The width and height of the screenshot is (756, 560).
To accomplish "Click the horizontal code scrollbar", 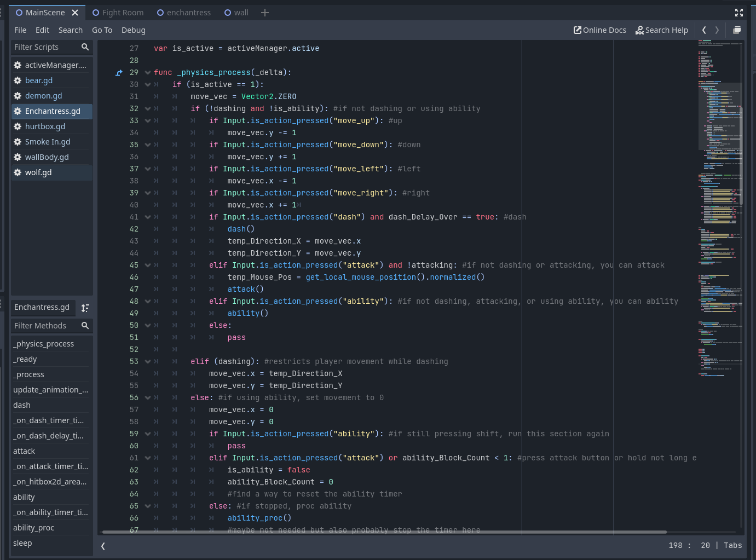I will point(384,532).
